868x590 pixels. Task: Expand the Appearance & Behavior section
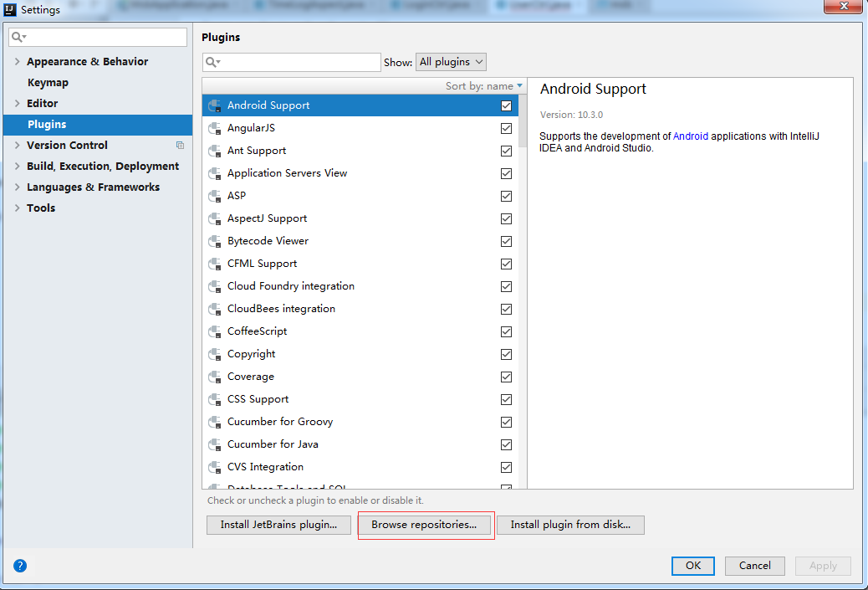(18, 62)
